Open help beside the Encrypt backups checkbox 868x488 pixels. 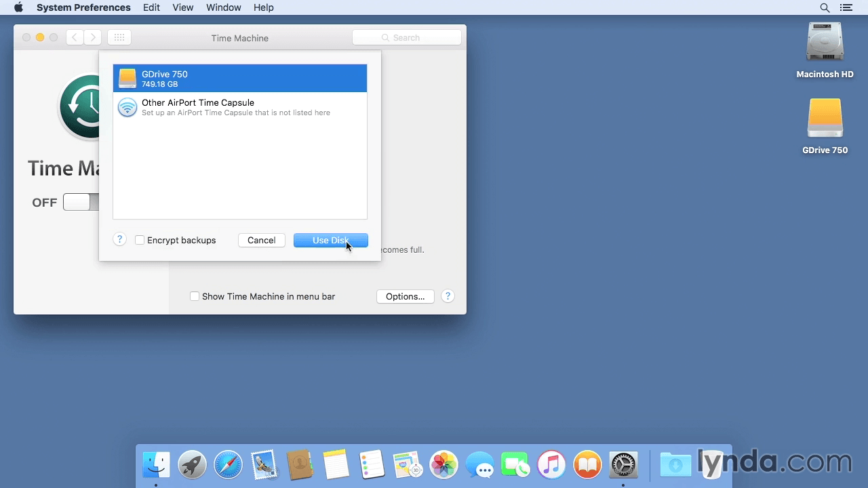tap(119, 239)
